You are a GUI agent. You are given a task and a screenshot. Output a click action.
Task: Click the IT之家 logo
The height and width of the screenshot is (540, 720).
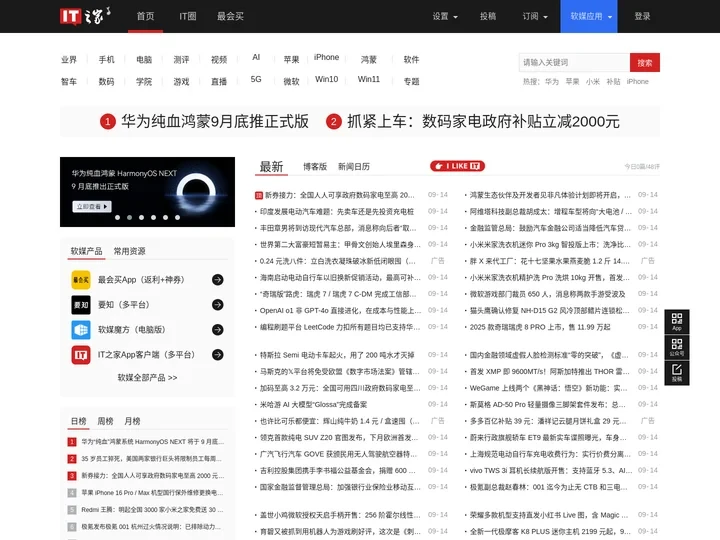click(85, 16)
